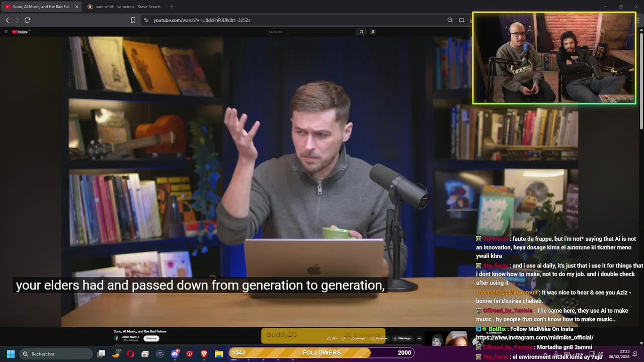The height and width of the screenshot is (362, 644).
Task: Open a new browser tab
Action: (x=172, y=7)
